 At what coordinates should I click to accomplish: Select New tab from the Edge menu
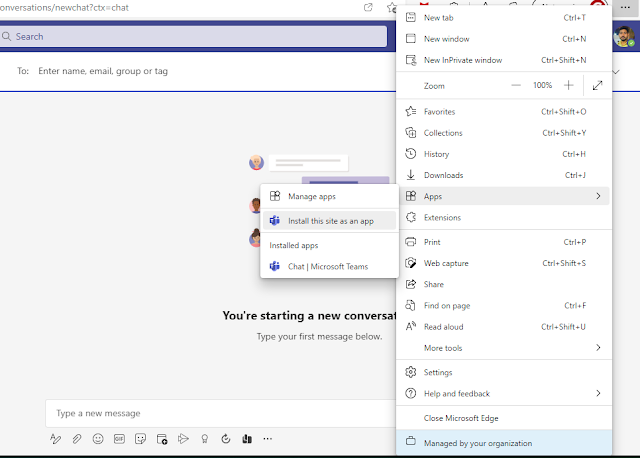click(x=504, y=18)
